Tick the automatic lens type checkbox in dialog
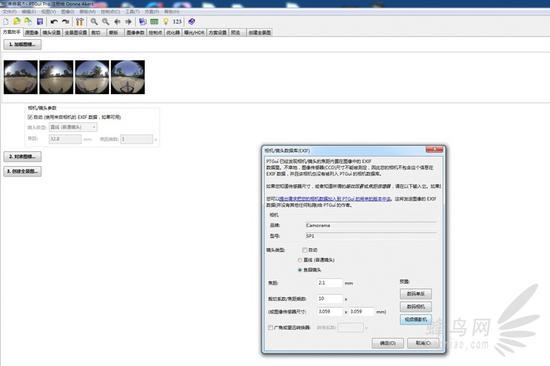This screenshot has width=550, height=366. click(x=304, y=250)
